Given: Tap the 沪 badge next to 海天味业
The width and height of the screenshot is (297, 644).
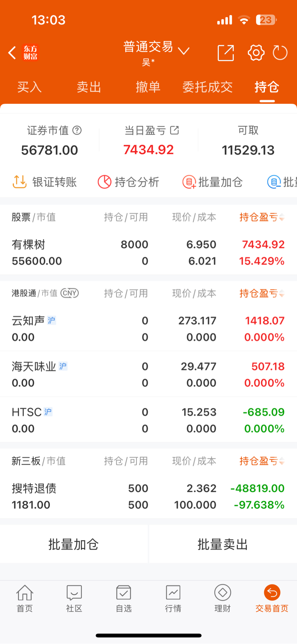Looking at the screenshot, I should pos(63,366).
